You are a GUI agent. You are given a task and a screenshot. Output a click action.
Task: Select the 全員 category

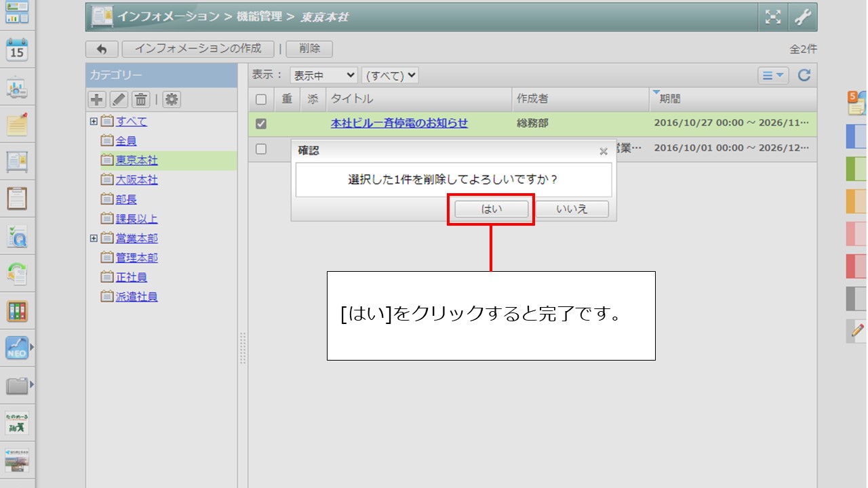[x=126, y=141]
